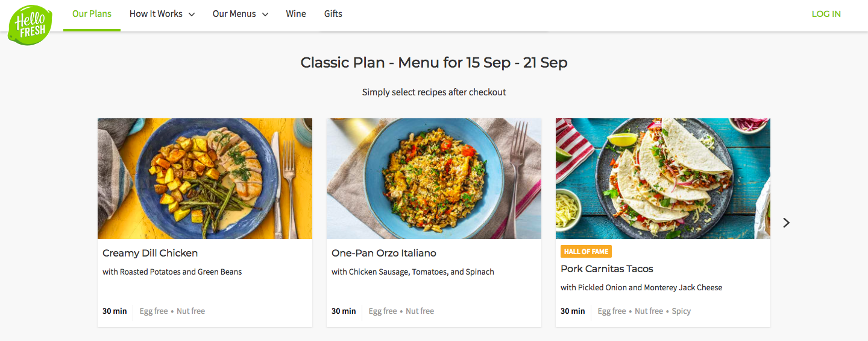Select the One-Pan Orzo Italiano title
The width and height of the screenshot is (868, 341).
pos(384,253)
